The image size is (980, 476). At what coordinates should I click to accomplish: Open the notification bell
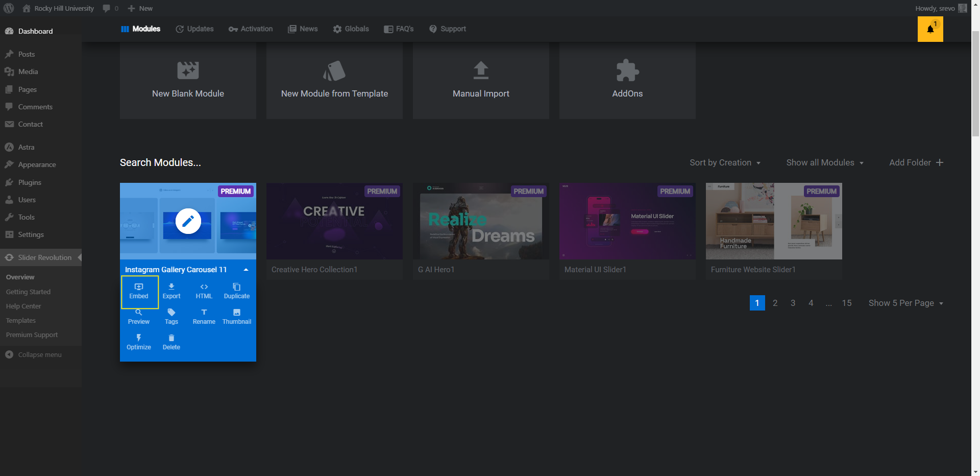930,29
